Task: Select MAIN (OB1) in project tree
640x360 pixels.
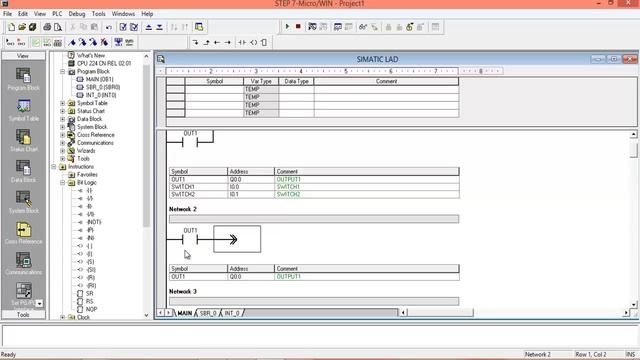Action: [x=100, y=79]
